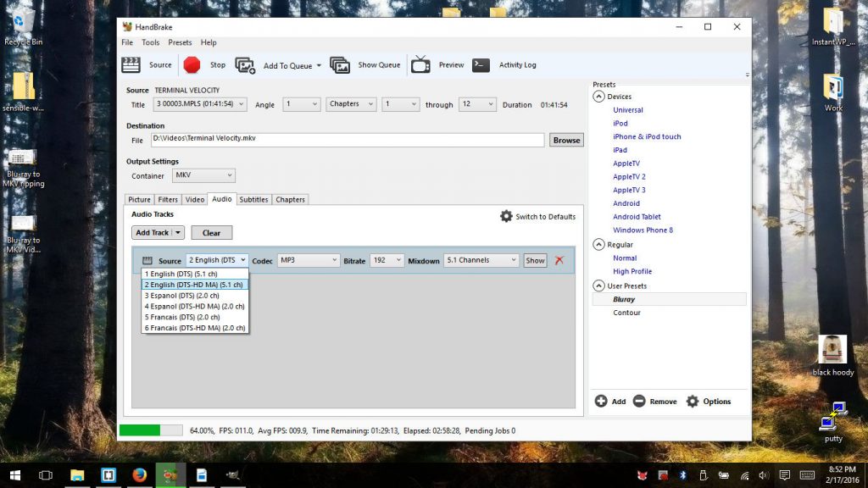Select the putty desktop shortcut
This screenshot has width=868, height=488.
pyautogui.click(x=832, y=422)
